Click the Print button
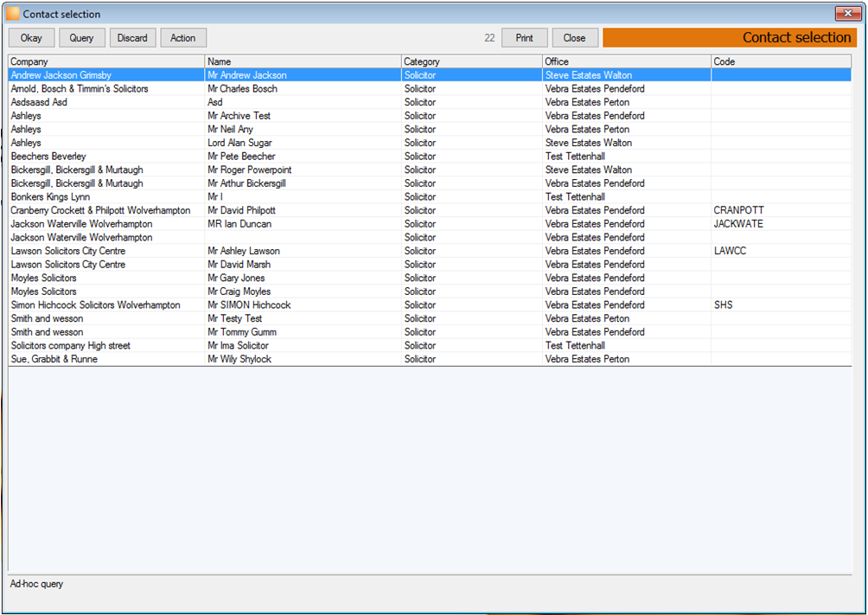 (524, 38)
